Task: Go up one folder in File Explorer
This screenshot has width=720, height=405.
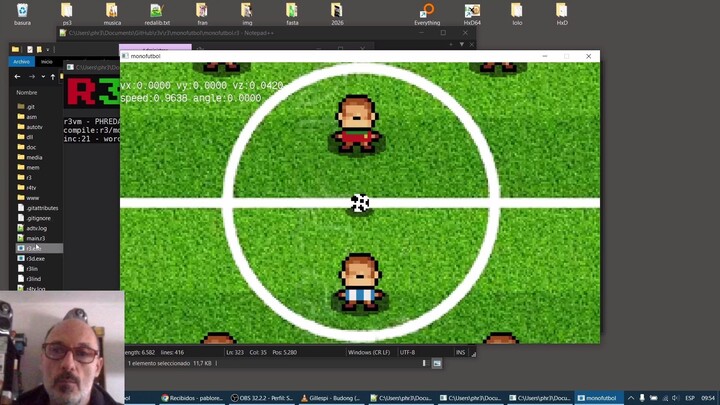Action: coord(53,77)
